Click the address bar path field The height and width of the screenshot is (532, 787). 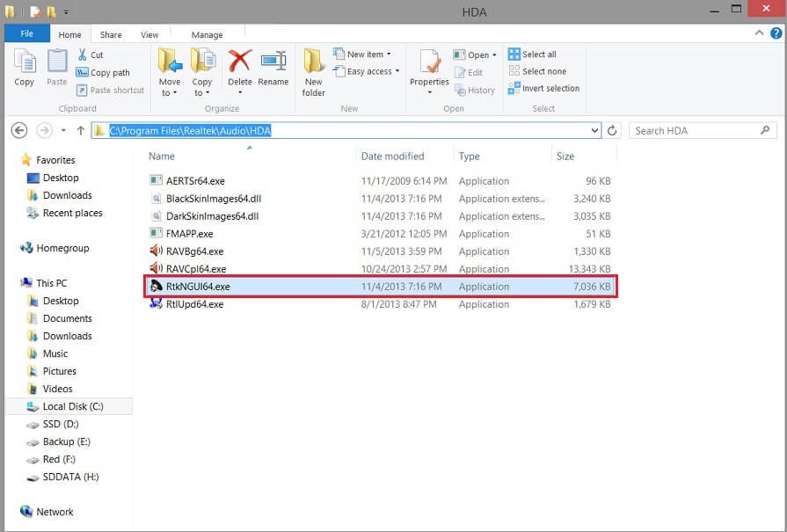pyautogui.click(x=346, y=130)
